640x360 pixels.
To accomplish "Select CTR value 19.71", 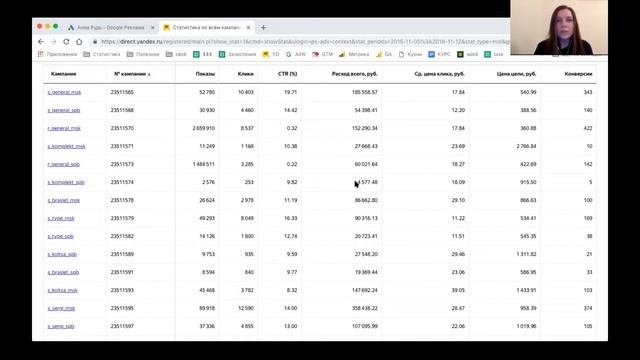I will pyautogui.click(x=291, y=92).
